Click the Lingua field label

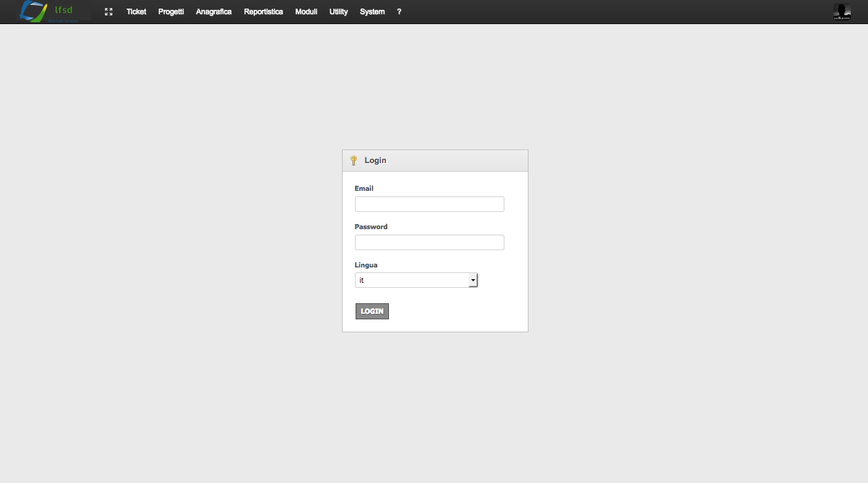(x=365, y=264)
